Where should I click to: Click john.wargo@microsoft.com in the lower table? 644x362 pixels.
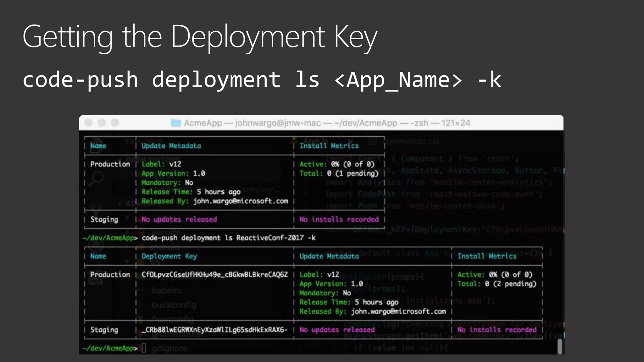click(398, 311)
